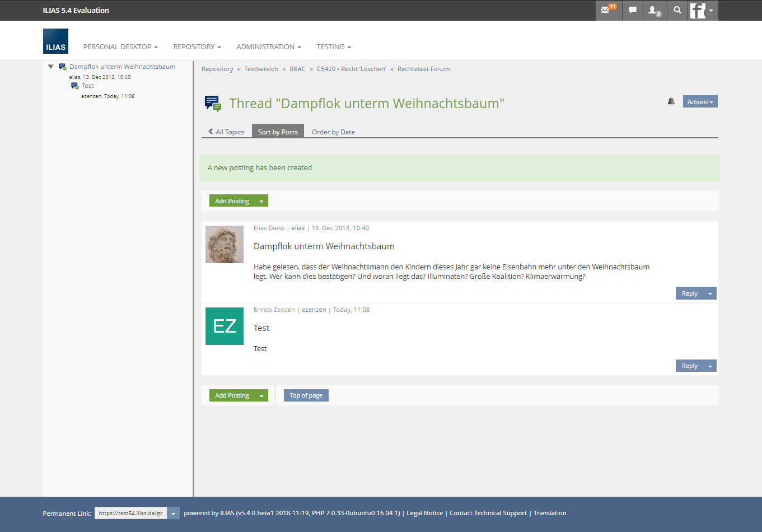Click Reply on the Dampflok posting

point(689,294)
